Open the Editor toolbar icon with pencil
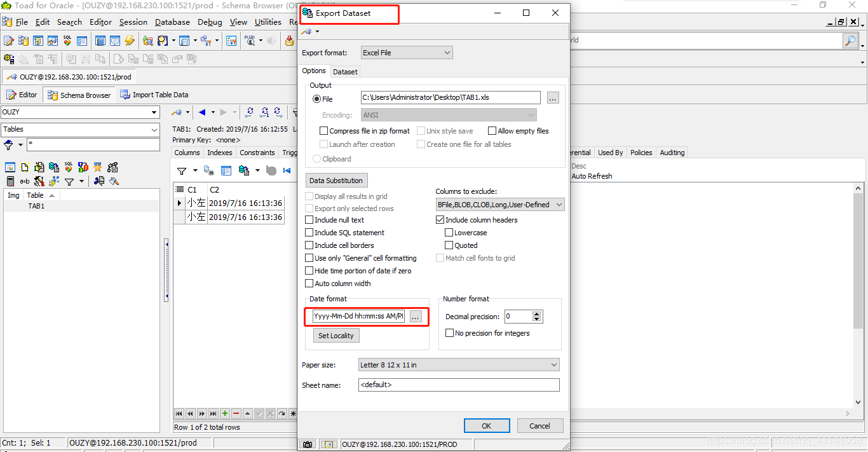The height and width of the screenshot is (452, 868). click(9, 41)
